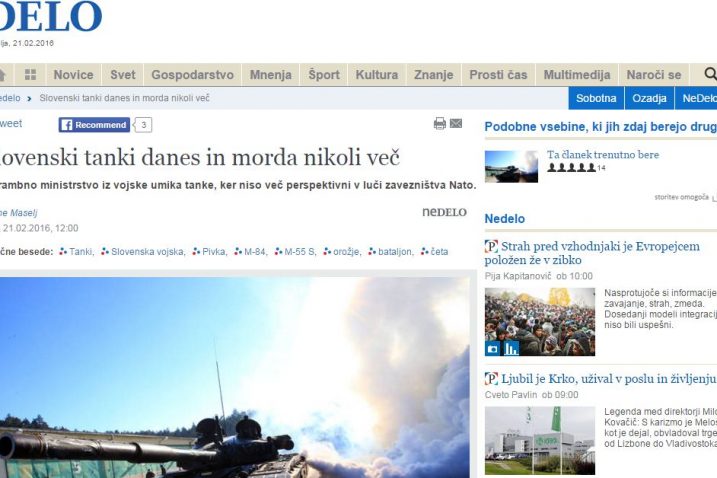Click the Facebook recommend count 3
The image size is (717, 478).
click(144, 125)
